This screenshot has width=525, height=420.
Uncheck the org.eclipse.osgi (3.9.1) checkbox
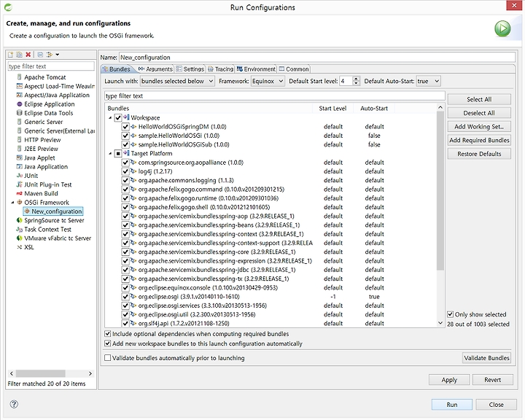(x=125, y=297)
